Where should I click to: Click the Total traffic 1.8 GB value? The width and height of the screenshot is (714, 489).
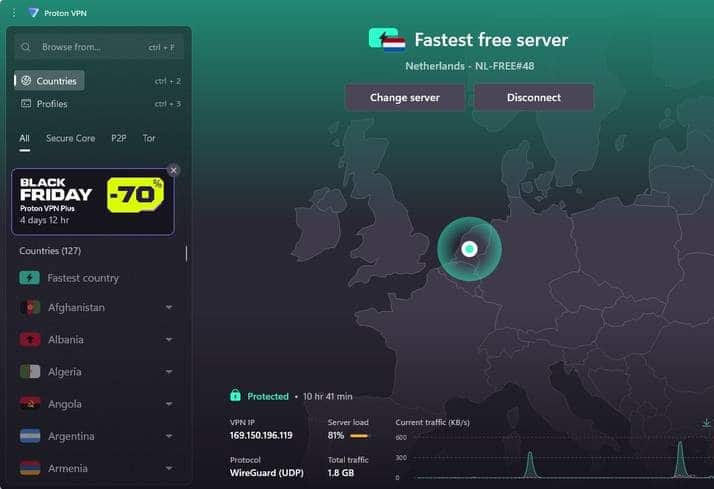(341, 473)
